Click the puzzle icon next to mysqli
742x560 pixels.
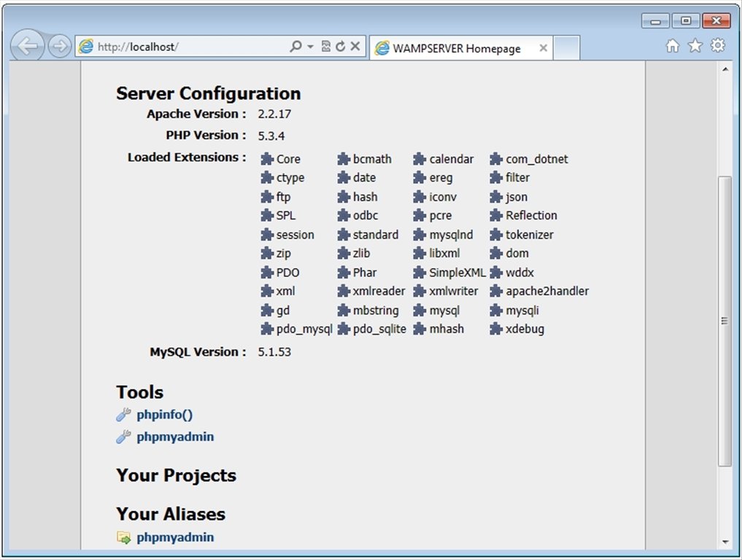[496, 311]
